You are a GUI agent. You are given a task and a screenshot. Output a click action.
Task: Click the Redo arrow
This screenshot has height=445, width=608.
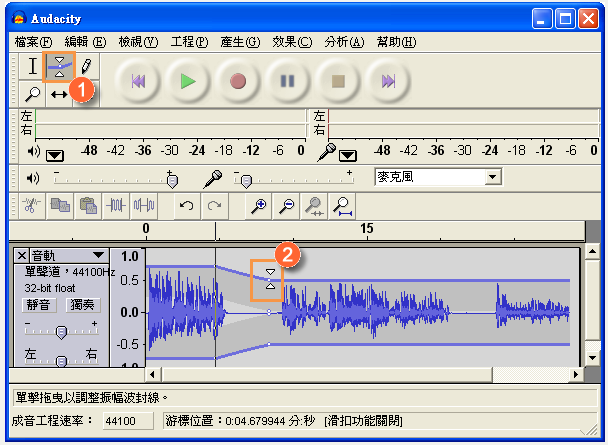214,205
